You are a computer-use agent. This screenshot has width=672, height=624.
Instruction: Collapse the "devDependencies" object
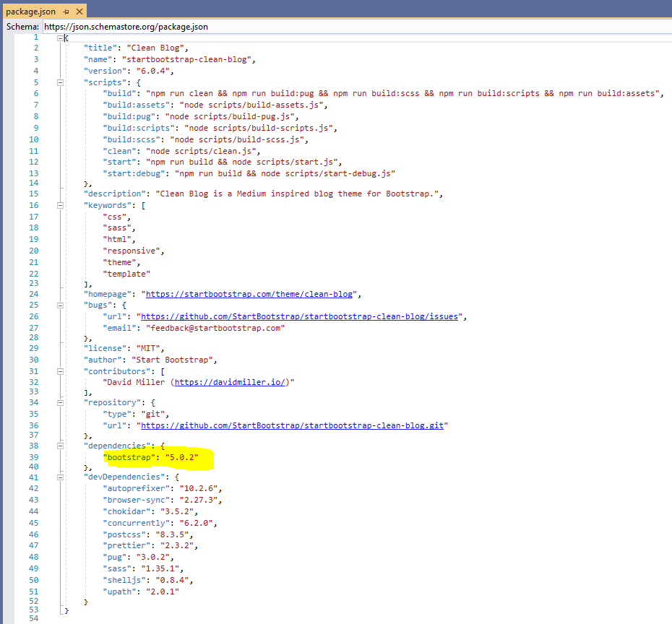point(61,477)
